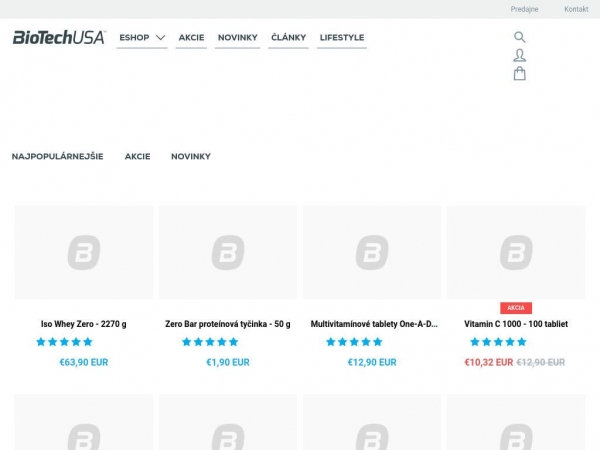Click star rating under Multivitamínové tablety

point(354,342)
